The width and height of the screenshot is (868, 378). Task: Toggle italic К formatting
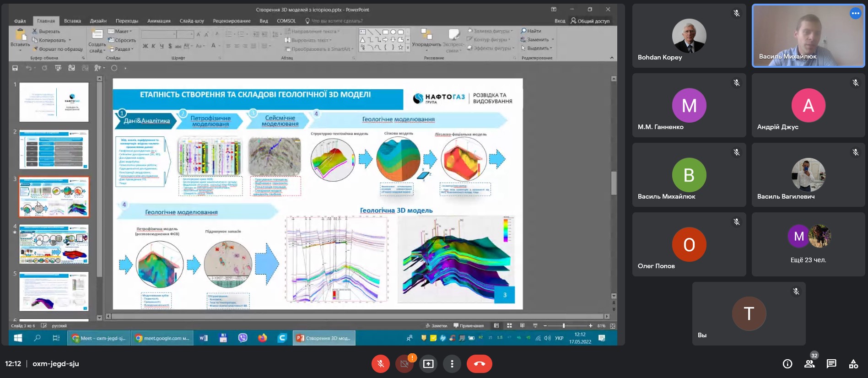point(153,46)
